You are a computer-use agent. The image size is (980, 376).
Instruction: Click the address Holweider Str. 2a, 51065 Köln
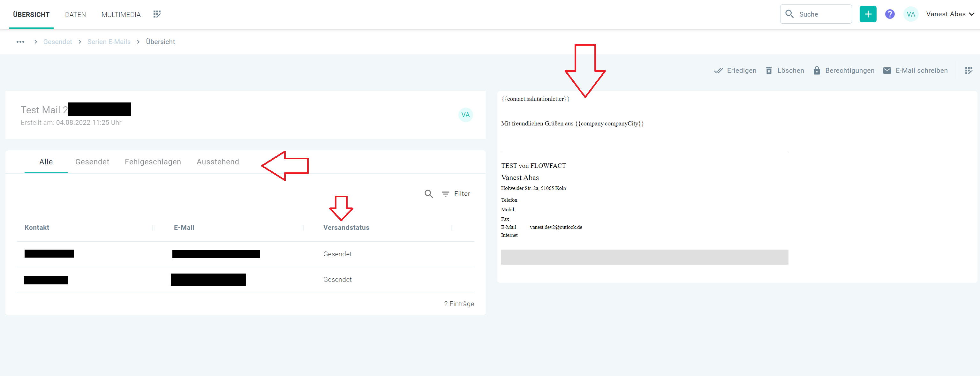click(x=533, y=188)
